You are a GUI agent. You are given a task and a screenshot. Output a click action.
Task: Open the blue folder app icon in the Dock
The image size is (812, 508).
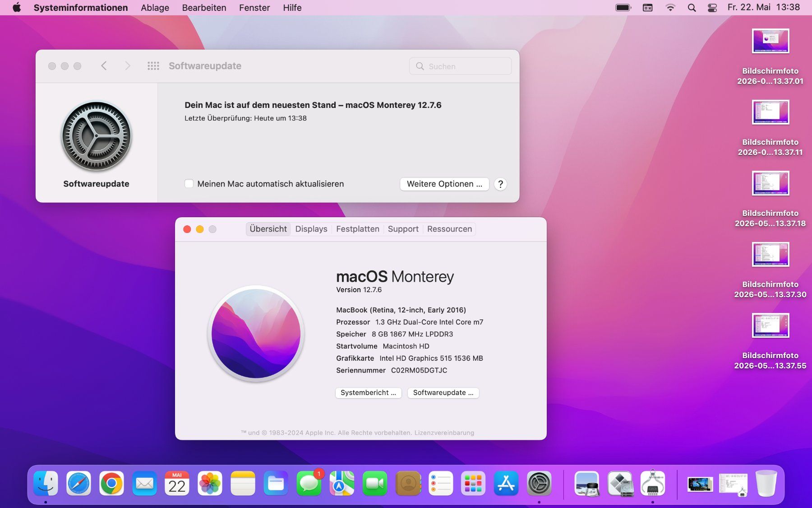(x=276, y=483)
